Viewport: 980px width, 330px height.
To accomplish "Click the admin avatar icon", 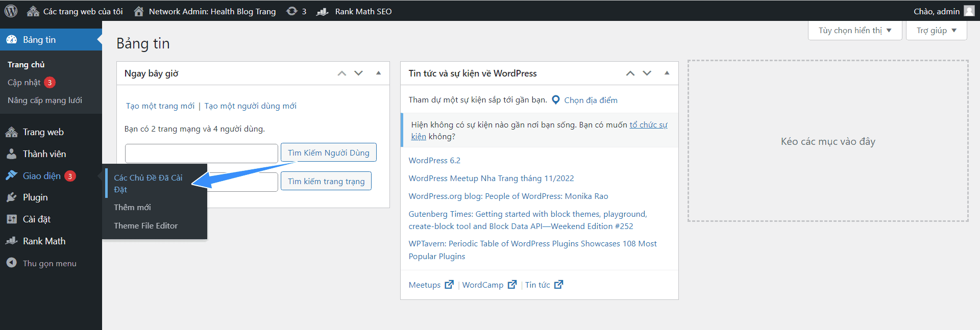I will click(969, 11).
